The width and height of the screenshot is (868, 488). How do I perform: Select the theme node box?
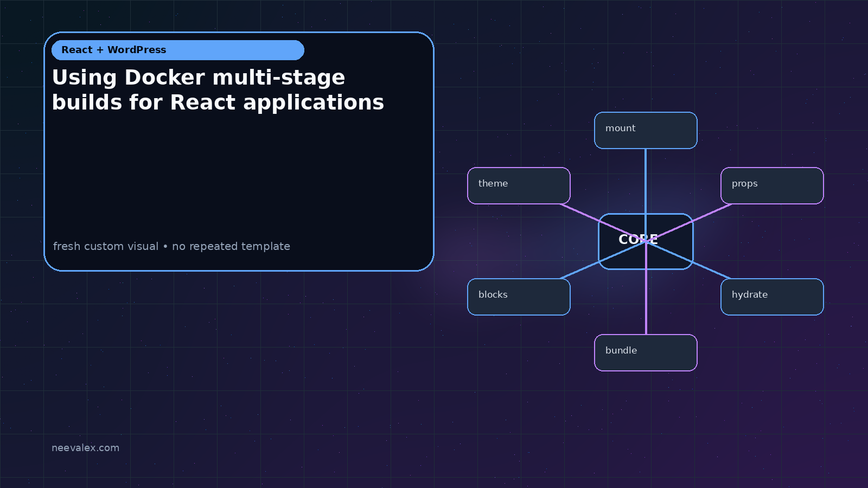coord(519,185)
